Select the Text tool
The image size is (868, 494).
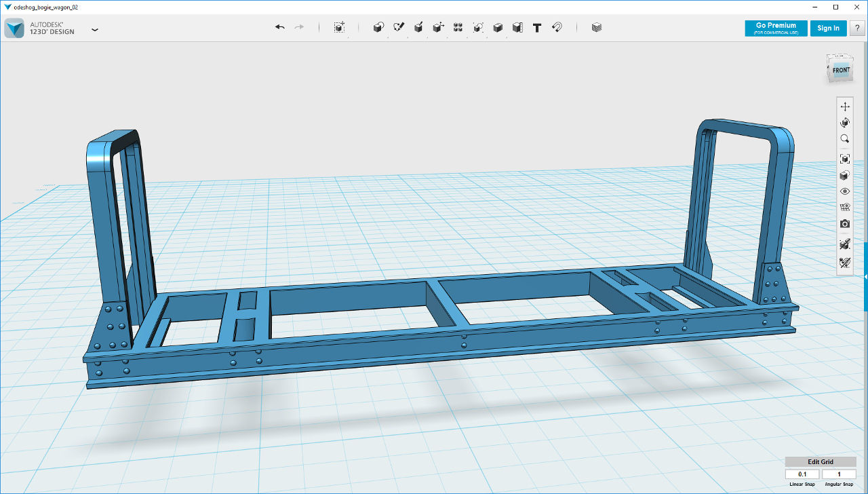tap(537, 28)
